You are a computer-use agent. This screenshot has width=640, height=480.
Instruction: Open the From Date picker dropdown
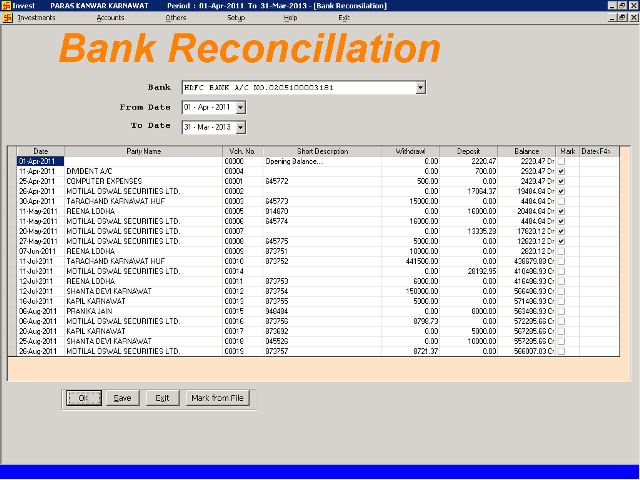click(241, 107)
